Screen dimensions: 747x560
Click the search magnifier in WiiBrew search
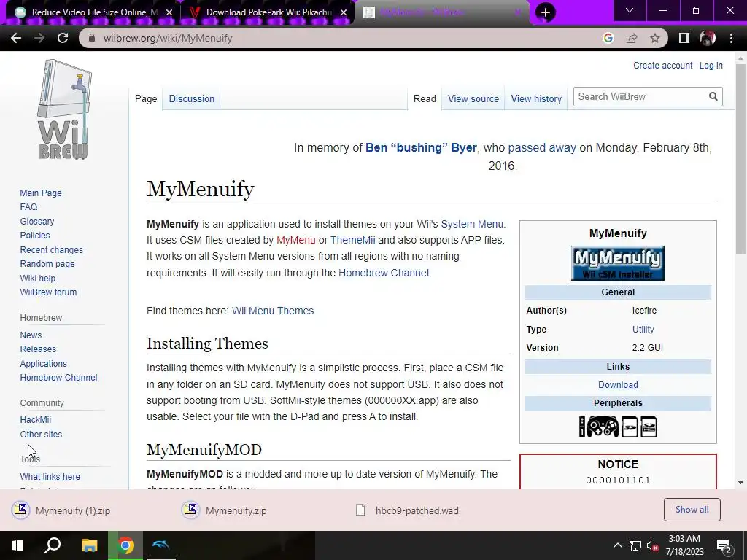click(713, 97)
